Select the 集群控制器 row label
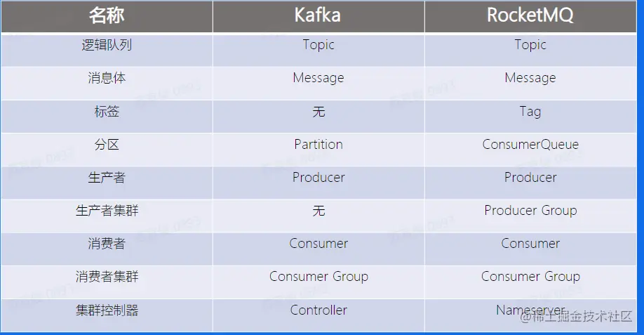The width and height of the screenshot is (644, 335). [107, 310]
